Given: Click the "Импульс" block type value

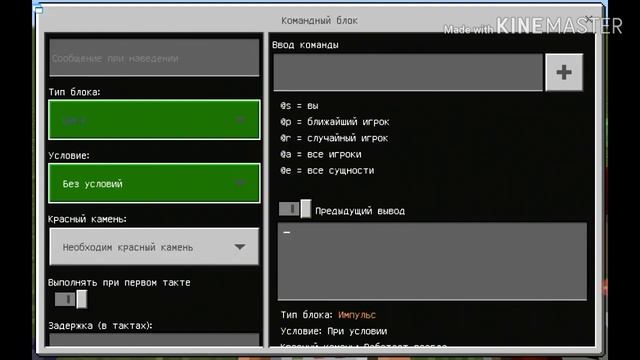Looking at the screenshot, I should point(357,315).
